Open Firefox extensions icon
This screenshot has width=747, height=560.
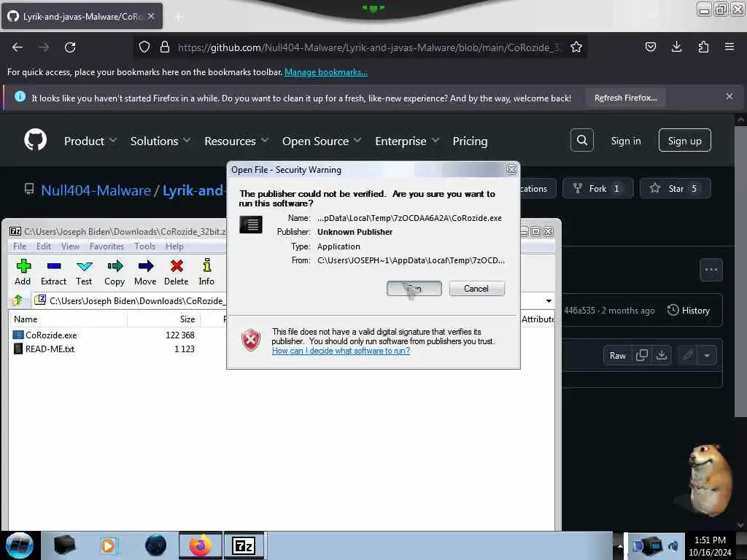click(x=703, y=47)
